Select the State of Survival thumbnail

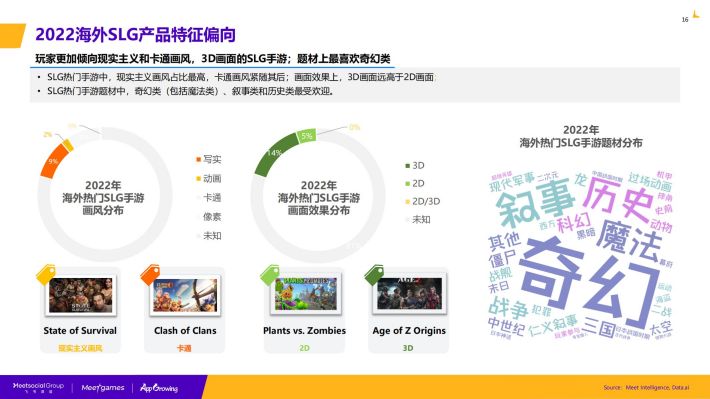coord(81,295)
